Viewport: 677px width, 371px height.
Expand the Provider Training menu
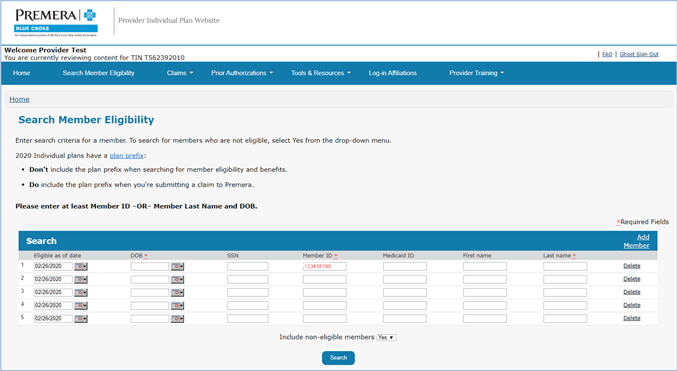click(476, 73)
